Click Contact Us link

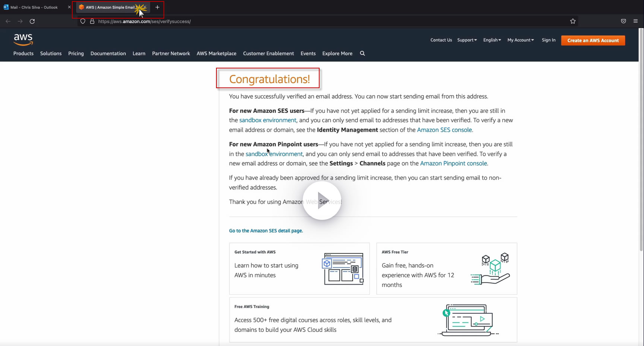[441, 40]
